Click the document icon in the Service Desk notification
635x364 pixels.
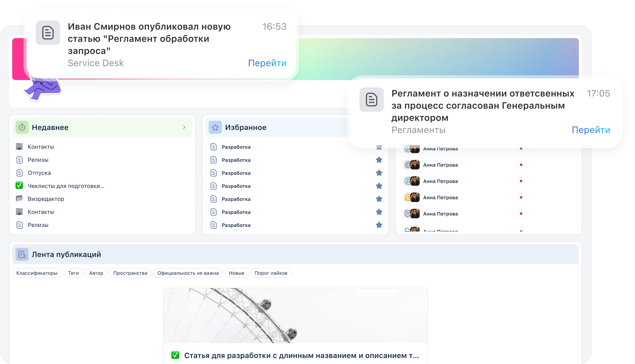[x=48, y=33]
